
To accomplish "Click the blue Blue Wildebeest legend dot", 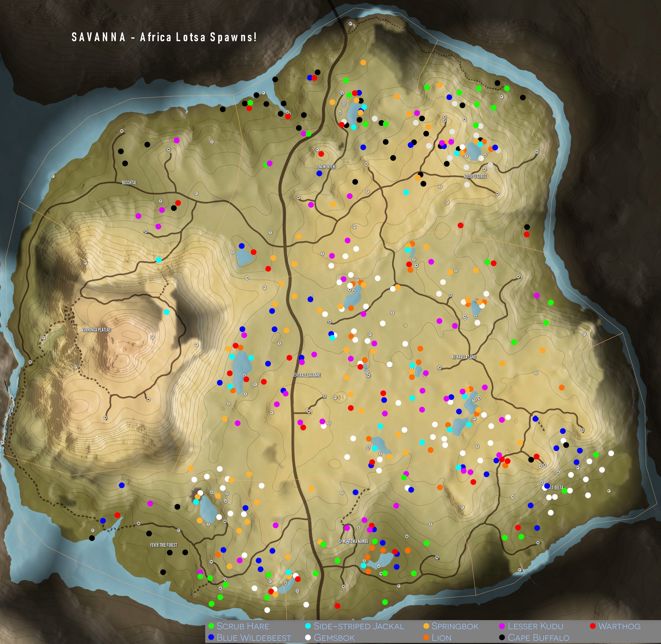I will pyautogui.click(x=212, y=637).
